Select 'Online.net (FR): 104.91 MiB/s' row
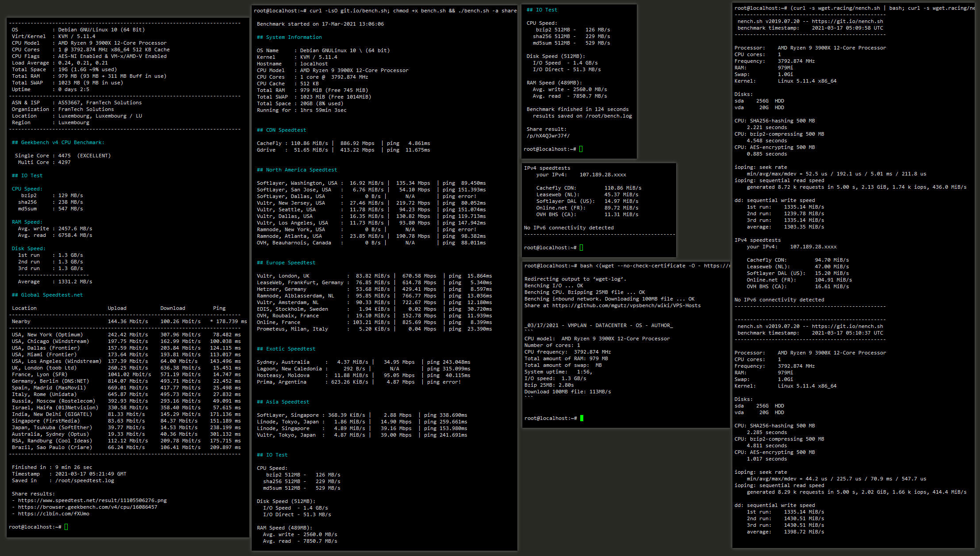 (800, 280)
